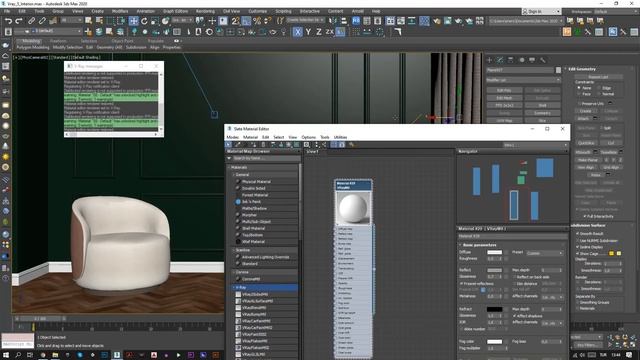
Task: Collapse Basic parameters rollout
Action: coord(461,245)
